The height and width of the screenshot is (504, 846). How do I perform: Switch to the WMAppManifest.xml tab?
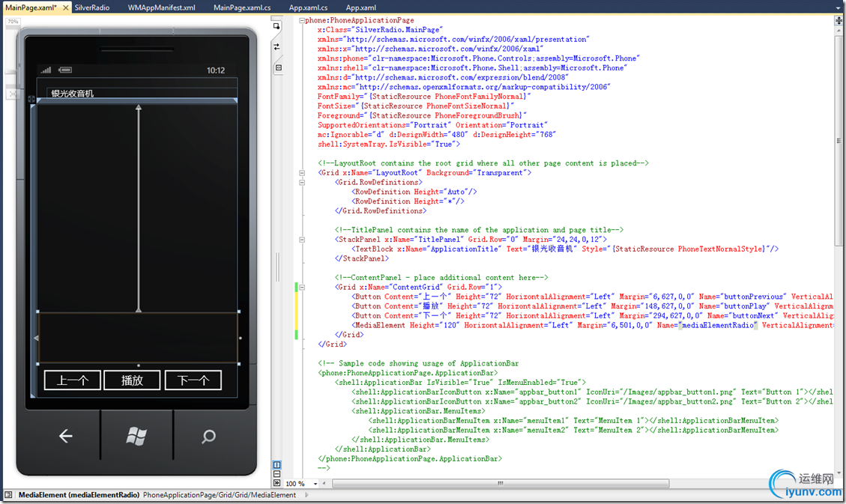click(161, 7)
